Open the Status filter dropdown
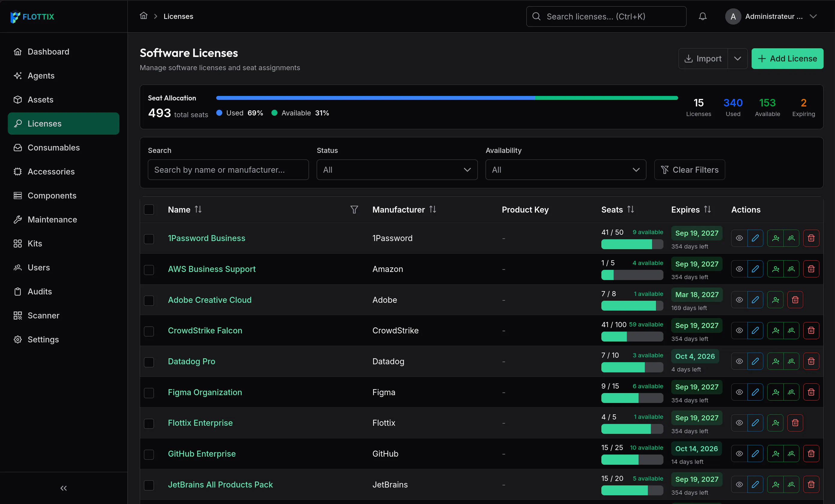Viewport: 835px width, 504px height. (x=397, y=170)
